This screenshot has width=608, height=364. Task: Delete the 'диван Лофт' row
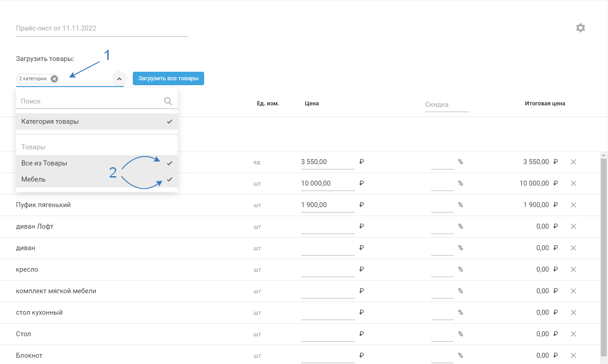point(573,226)
